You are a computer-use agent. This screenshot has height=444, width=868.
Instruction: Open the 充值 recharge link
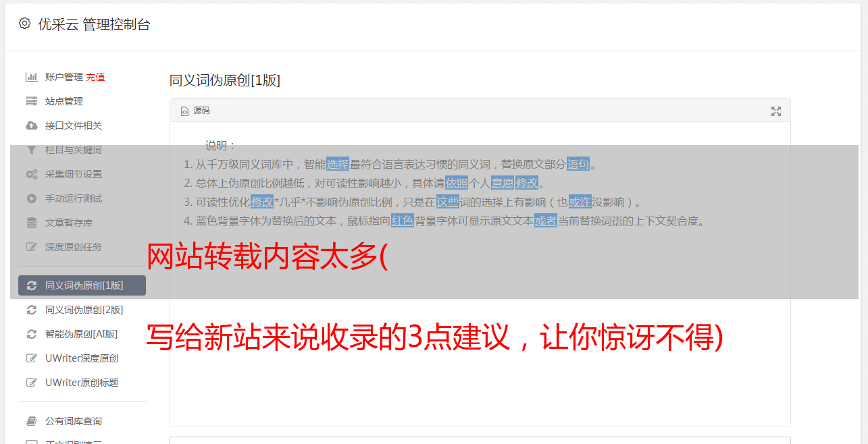tap(95, 77)
